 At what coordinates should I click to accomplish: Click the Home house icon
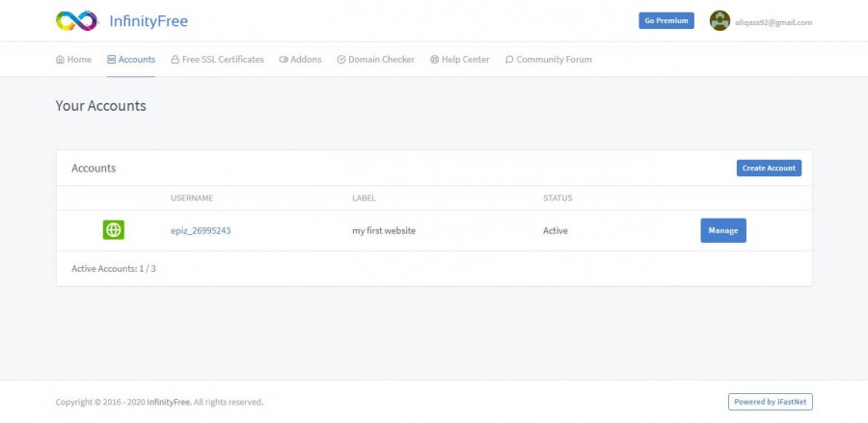(61, 59)
